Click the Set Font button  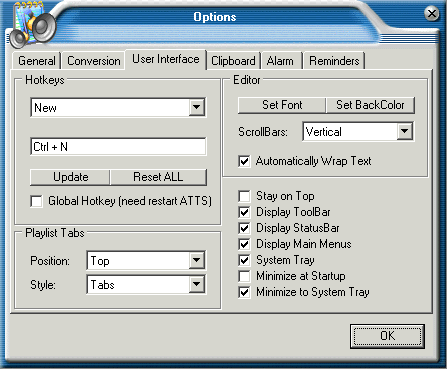(x=282, y=105)
